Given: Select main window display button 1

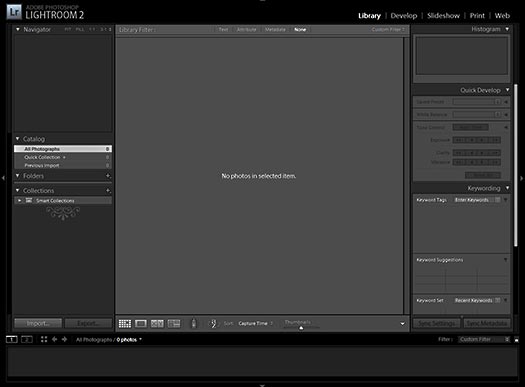Looking at the screenshot, I should coord(12,339).
